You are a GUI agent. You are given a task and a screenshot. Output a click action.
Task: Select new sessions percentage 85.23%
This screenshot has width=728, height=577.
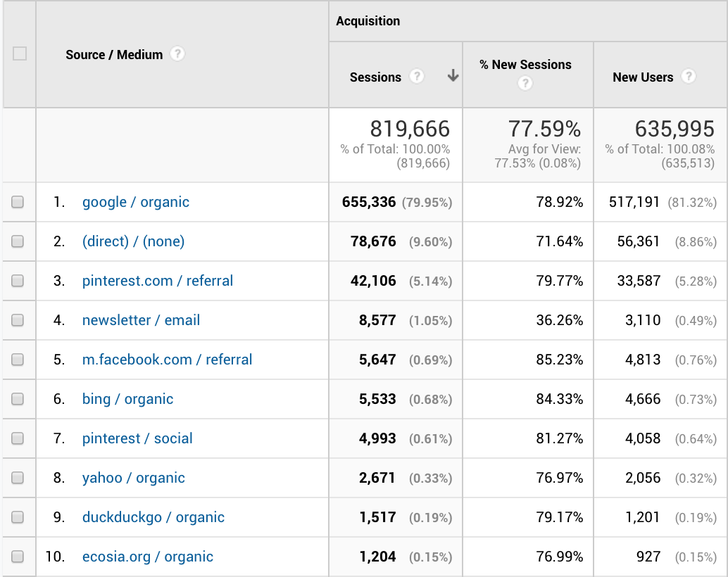560,360
